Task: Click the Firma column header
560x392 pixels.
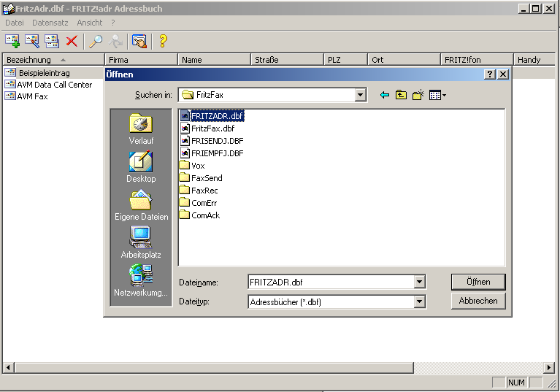Action: pyautogui.click(x=142, y=60)
